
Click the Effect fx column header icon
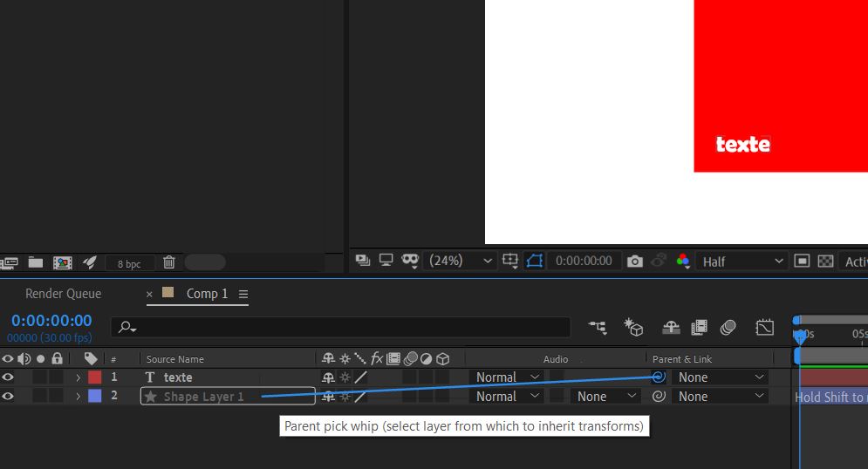click(377, 359)
